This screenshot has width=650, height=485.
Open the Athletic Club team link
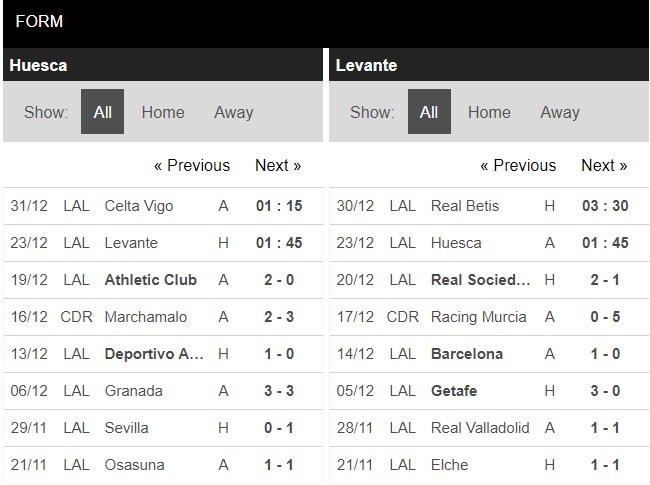(x=151, y=280)
